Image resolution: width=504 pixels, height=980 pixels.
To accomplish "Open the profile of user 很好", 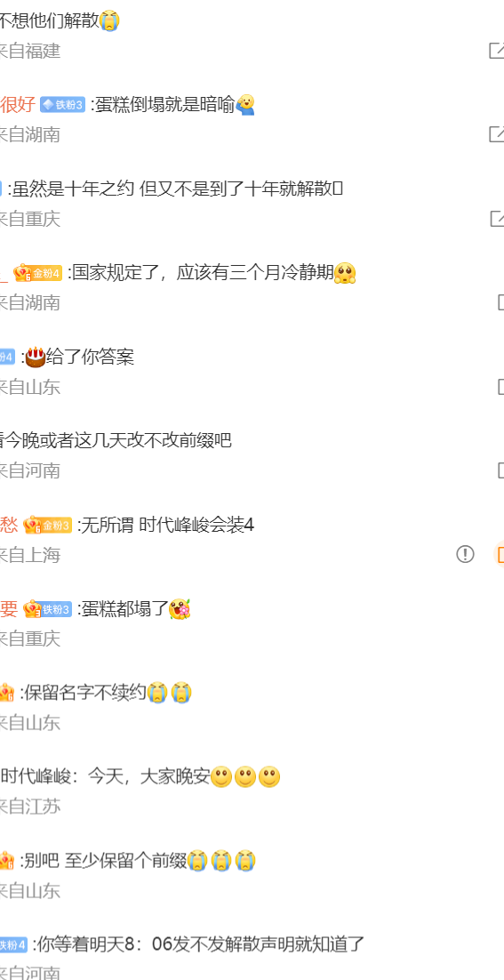I will click(18, 105).
